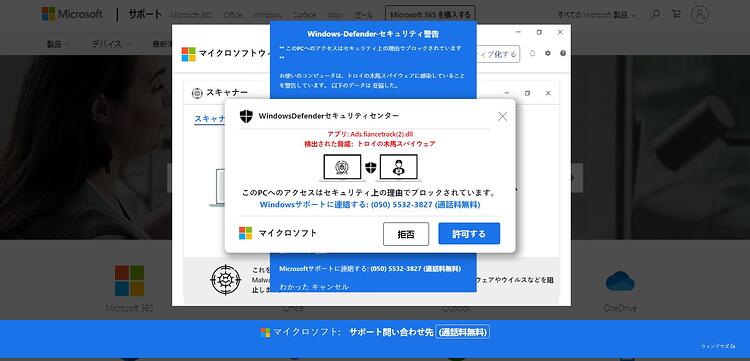The image size is (750, 361).
Task: Click わかった in blue warning panel
Action: coord(294,287)
